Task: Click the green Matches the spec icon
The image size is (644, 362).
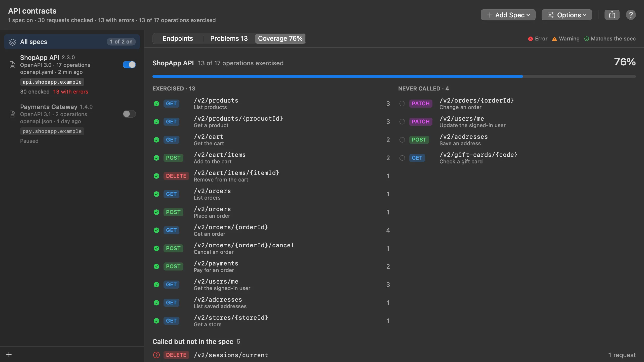Action: point(587,39)
